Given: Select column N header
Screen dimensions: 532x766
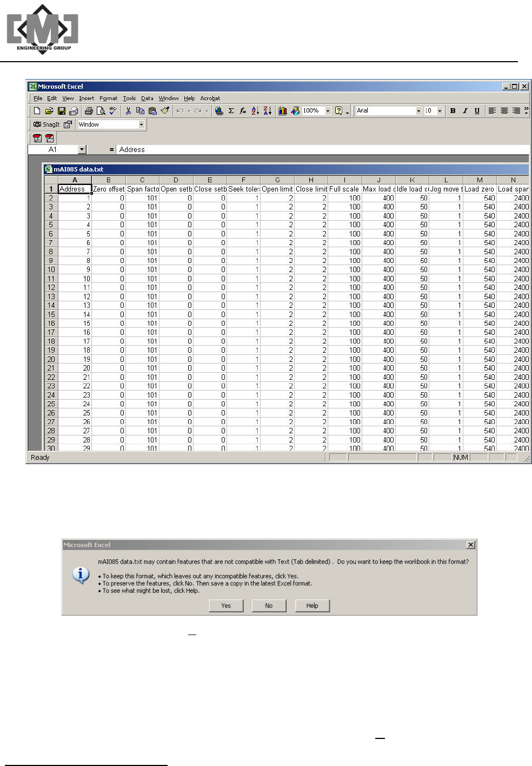Looking at the screenshot, I should [x=513, y=180].
